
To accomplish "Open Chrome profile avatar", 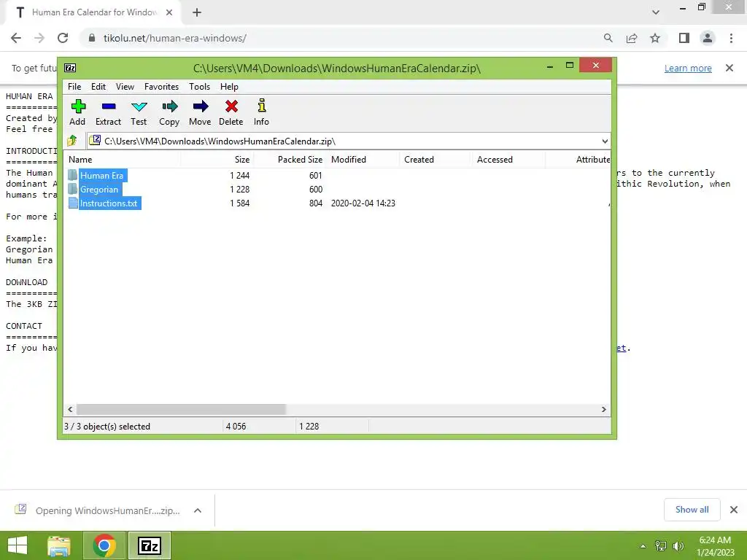I will coord(708,38).
